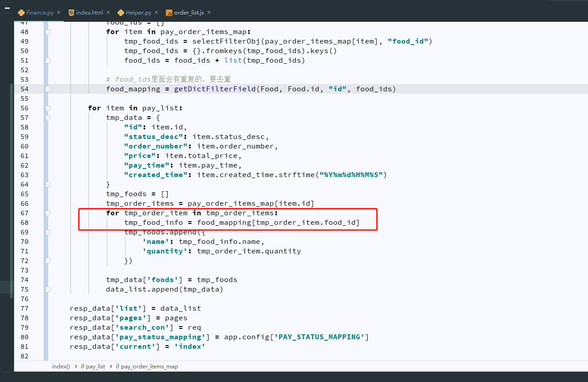588x382 pixels.
Task: Click the 'index' string on line 82
Action: 190,346
